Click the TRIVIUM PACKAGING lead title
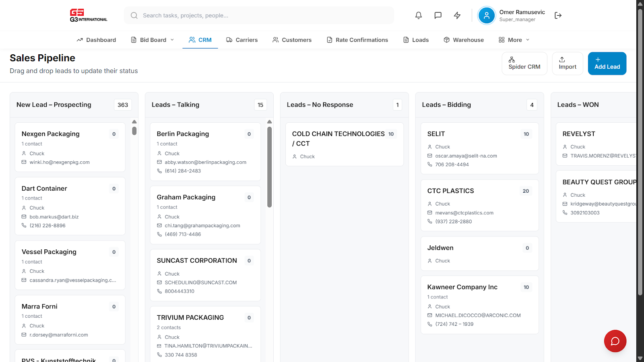Image resolution: width=644 pixels, height=362 pixels. point(190,318)
